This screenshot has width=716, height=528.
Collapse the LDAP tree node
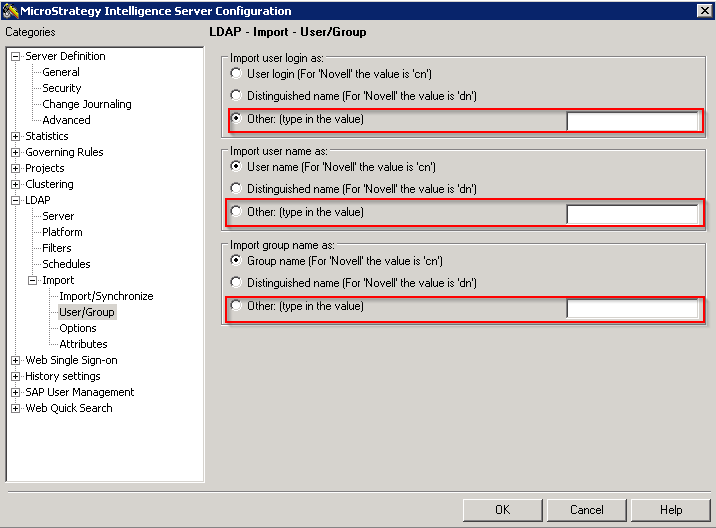[16, 201]
